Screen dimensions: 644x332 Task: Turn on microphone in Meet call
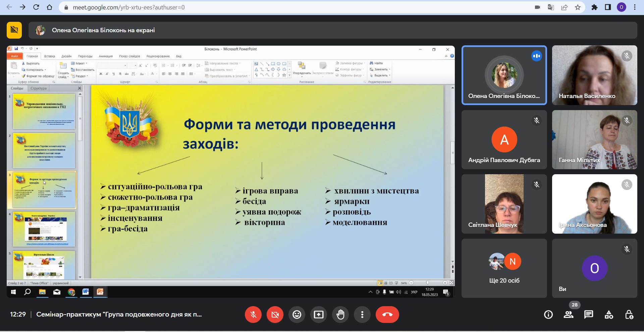coord(253,315)
